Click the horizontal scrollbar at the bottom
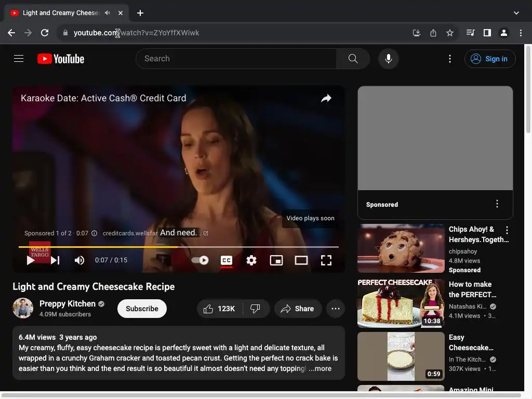This screenshot has width=532, height=399. tap(261, 395)
